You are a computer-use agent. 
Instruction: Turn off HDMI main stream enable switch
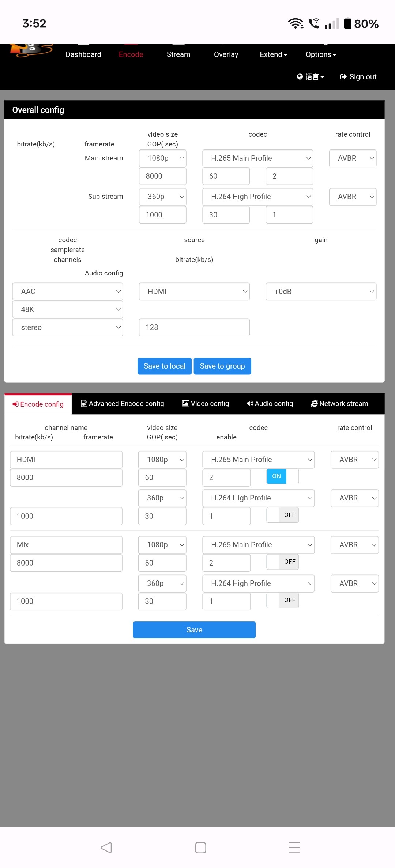tap(282, 476)
